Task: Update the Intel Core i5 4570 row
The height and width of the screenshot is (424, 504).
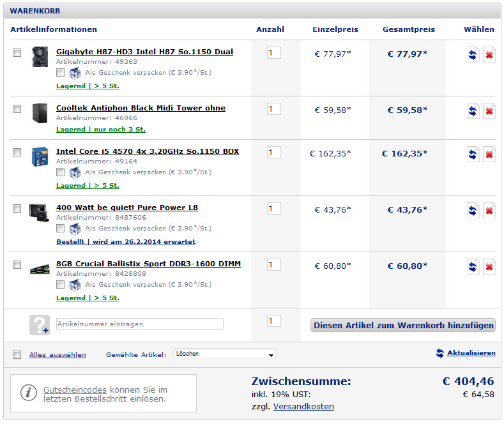Action: pos(473,154)
